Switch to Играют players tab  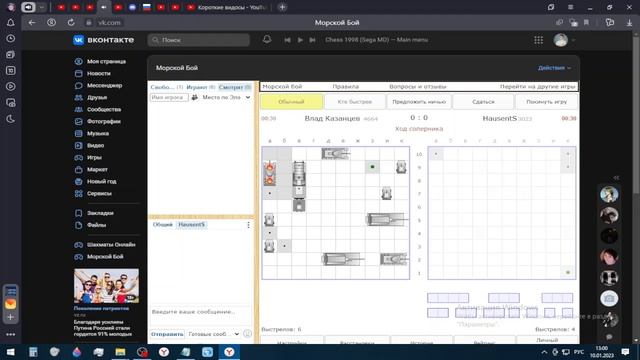click(x=200, y=87)
